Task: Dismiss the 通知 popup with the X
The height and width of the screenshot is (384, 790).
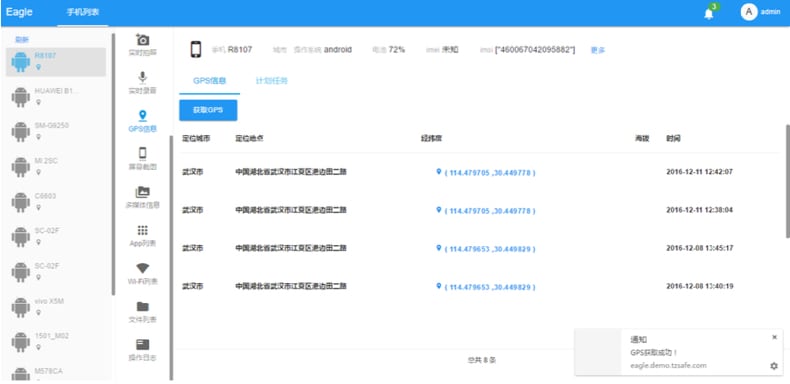Action: pos(774,337)
